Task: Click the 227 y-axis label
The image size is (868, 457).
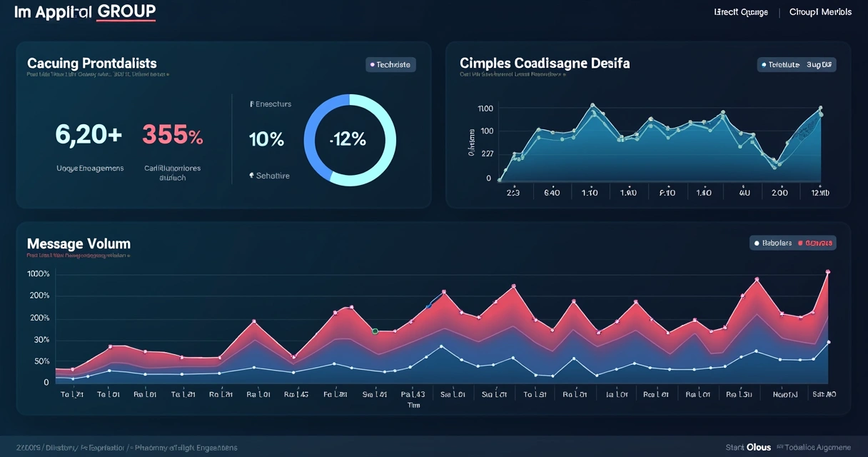Action: coord(487,154)
